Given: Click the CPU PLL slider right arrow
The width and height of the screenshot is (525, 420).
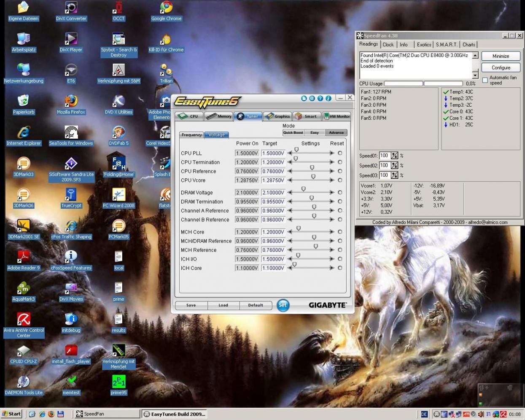Looking at the screenshot, I should pyautogui.click(x=332, y=153).
